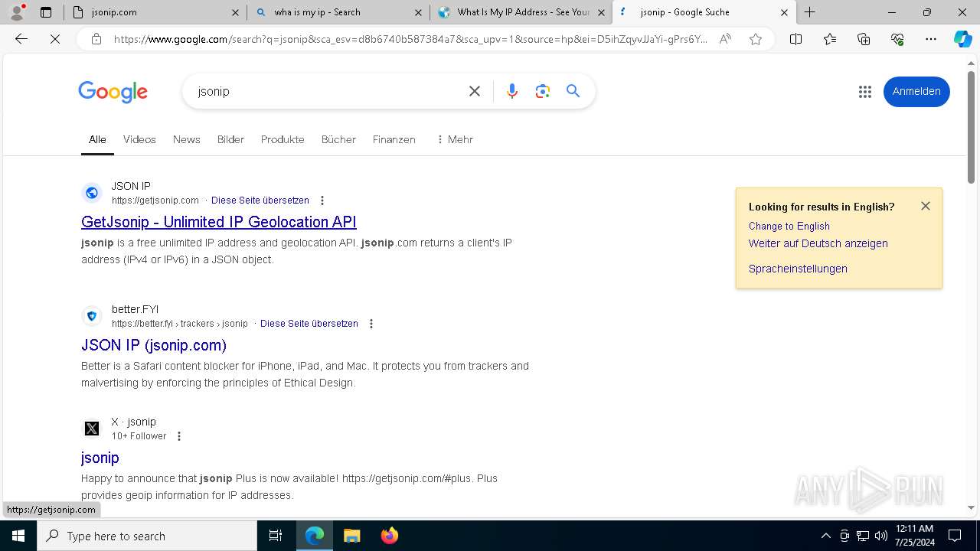Open Task View on the taskbar
The image size is (980, 551).
276,536
